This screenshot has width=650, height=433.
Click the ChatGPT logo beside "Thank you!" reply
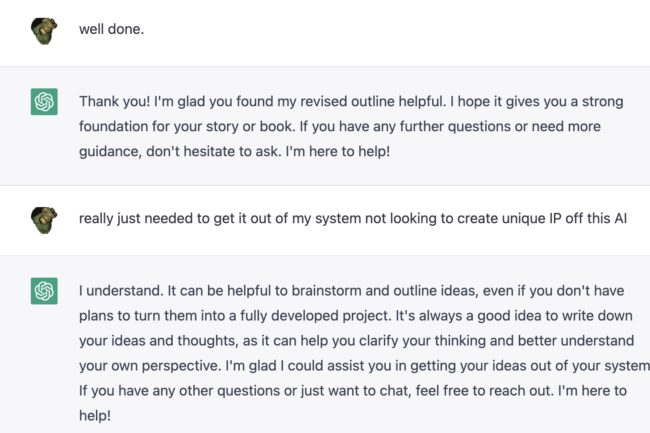(x=44, y=101)
